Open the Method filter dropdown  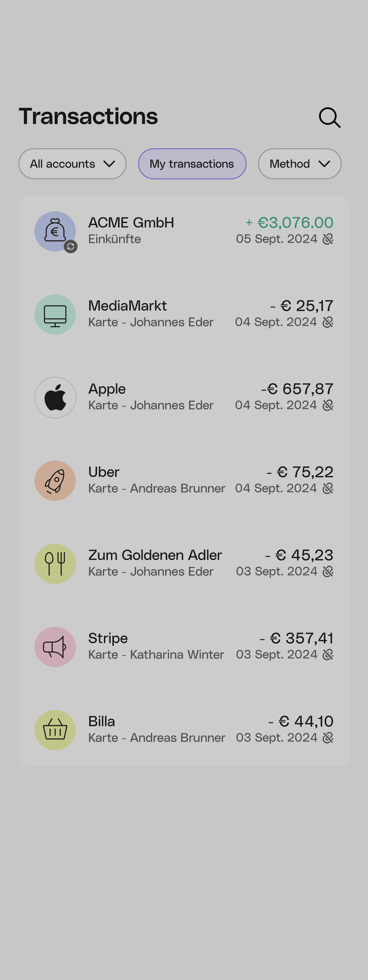pos(299,164)
